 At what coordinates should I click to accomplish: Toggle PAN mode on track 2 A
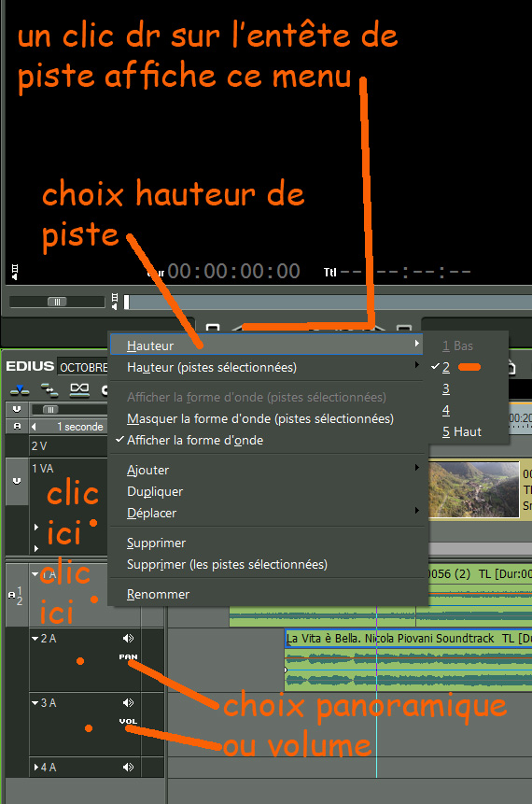tap(128, 656)
